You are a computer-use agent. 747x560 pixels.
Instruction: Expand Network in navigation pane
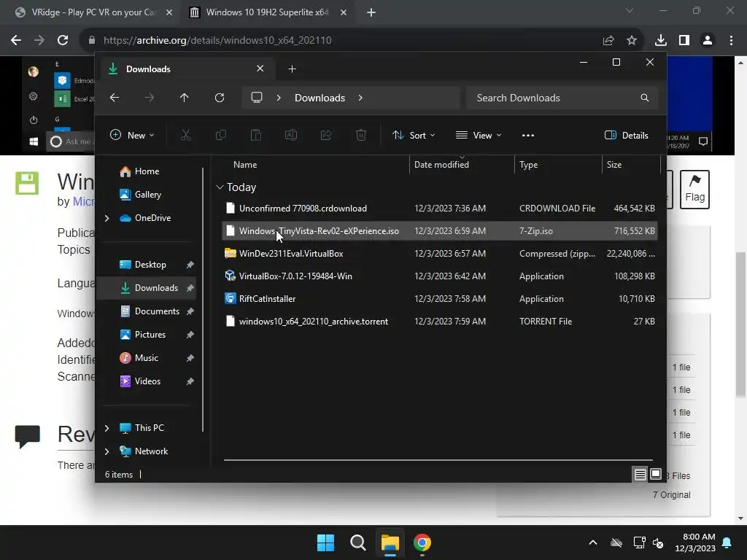click(x=107, y=451)
